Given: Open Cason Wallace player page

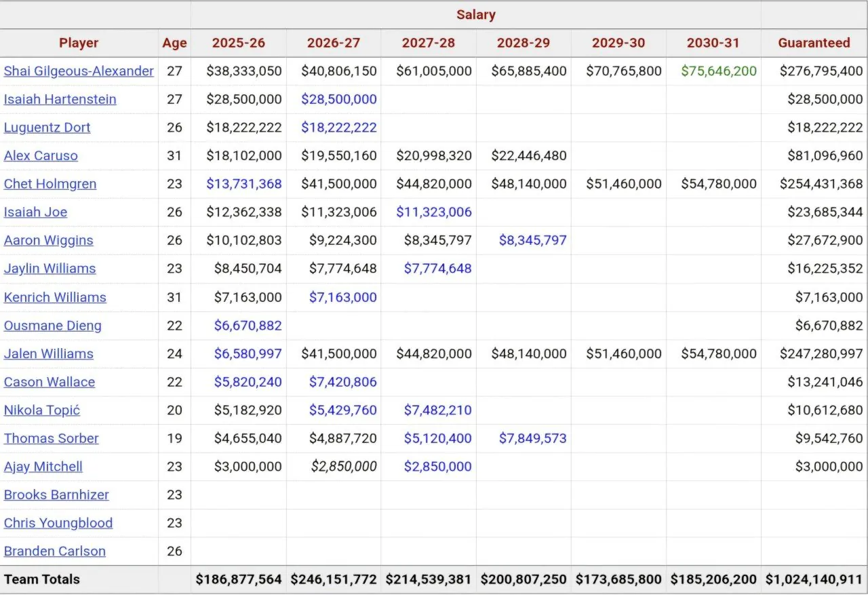Looking at the screenshot, I should coord(50,382).
